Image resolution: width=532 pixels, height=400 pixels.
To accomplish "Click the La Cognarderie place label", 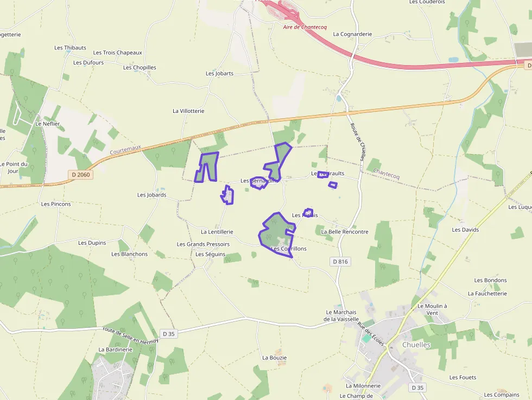I will click(x=352, y=34).
